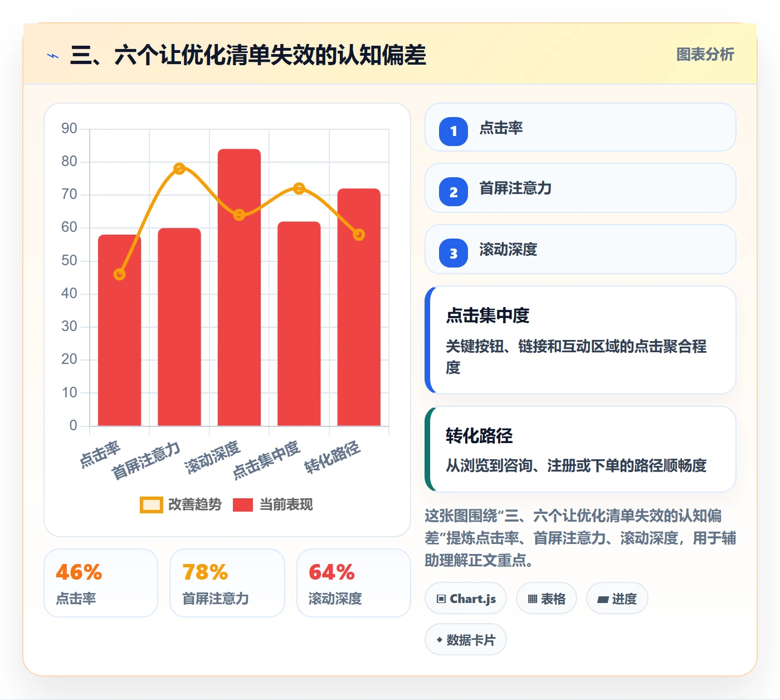Click the tallest red bar for 滚动深度
This screenshot has height=700, width=780.
pyautogui.click(x=239, y=288)
